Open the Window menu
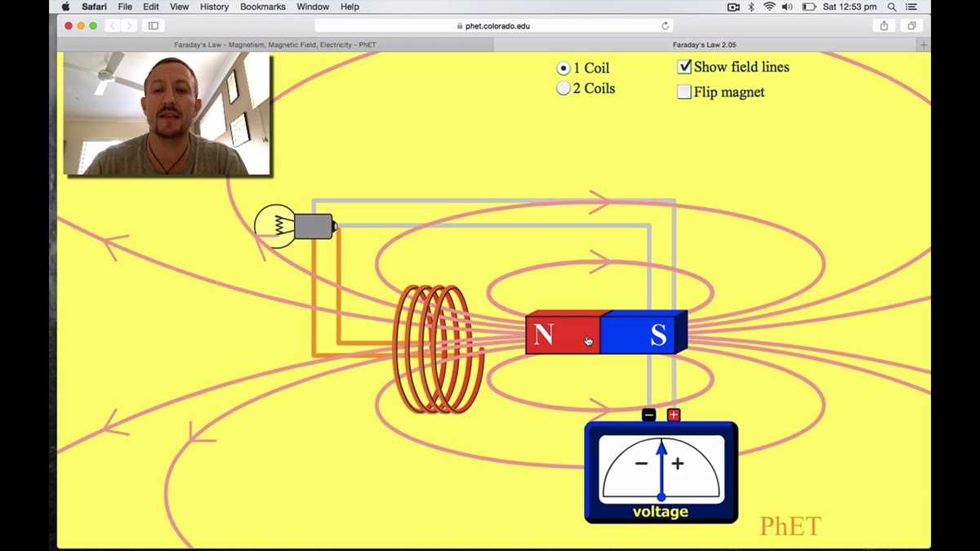This screenshot has height=551, width=980. 313,7
